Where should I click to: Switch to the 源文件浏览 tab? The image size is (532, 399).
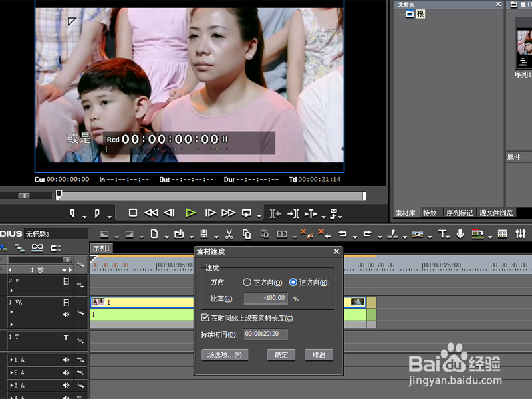496,213
